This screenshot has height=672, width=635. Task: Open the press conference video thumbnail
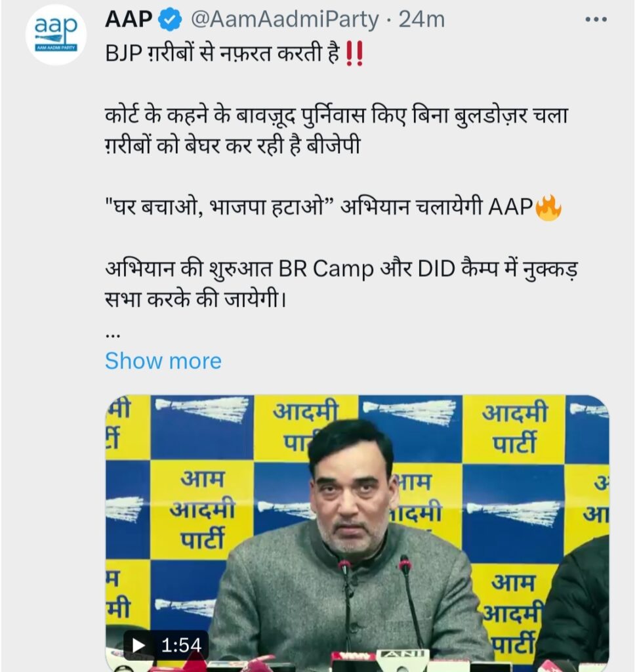[357, 533]
